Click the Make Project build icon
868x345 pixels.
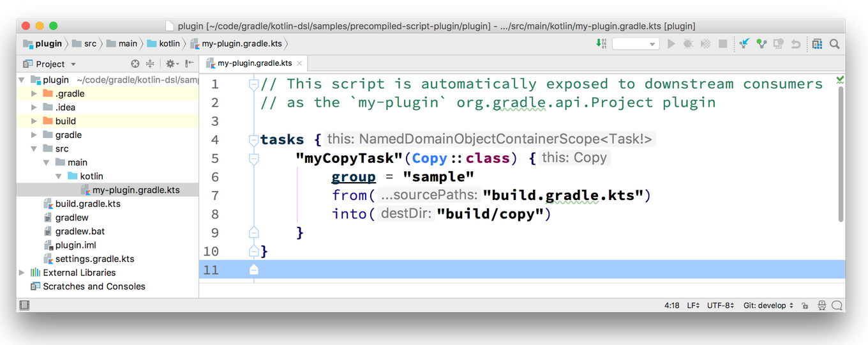(601, 43)
